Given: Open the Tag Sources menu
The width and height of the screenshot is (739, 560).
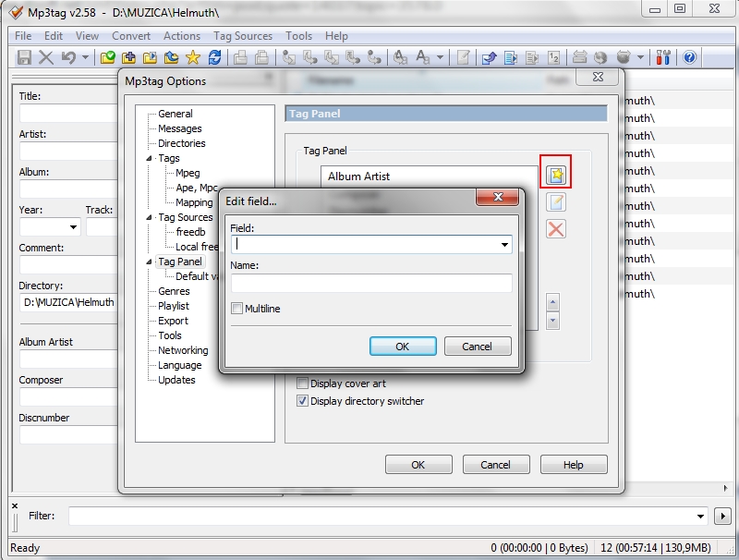Looking at the screenshot, I should [242, 36].
